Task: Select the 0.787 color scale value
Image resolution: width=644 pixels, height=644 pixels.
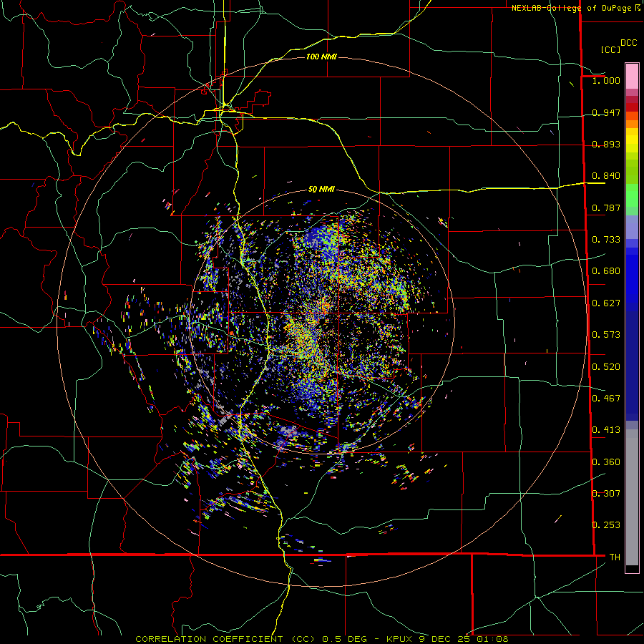Action: pos(606,208)
